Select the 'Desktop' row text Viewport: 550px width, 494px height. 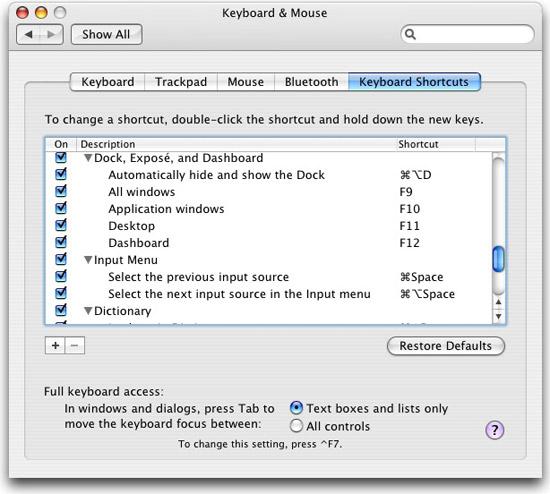click(x=132, y=226)
